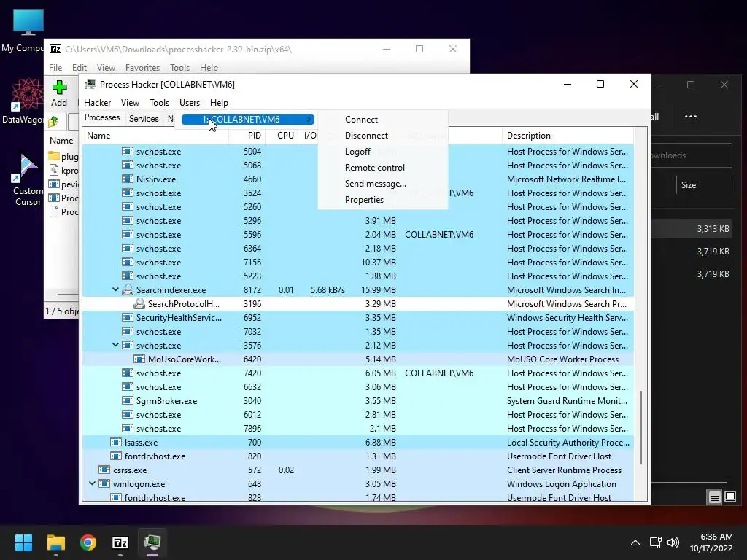
Task: Open the Custom Cursor desktop shortcut
Action: tap(26, 168)
